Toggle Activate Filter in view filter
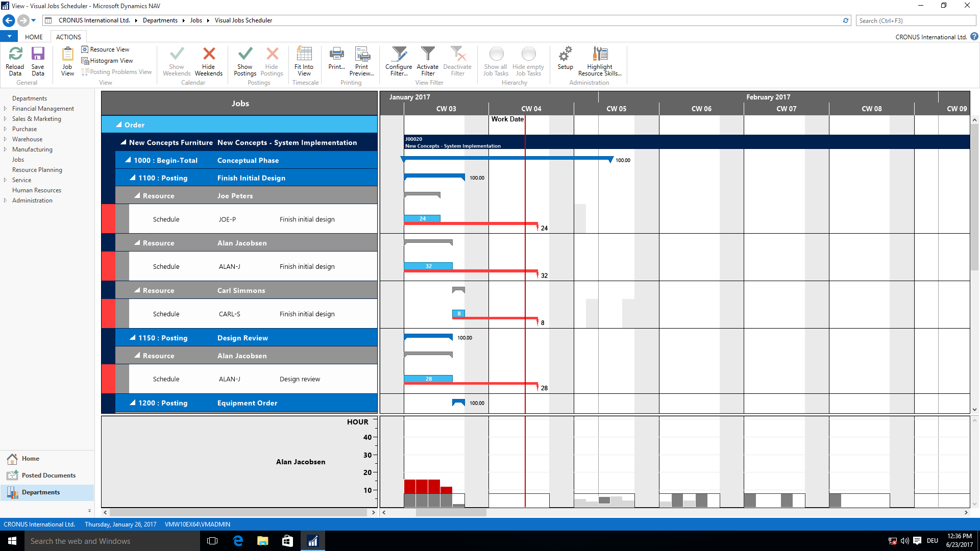 pos(427,60)
